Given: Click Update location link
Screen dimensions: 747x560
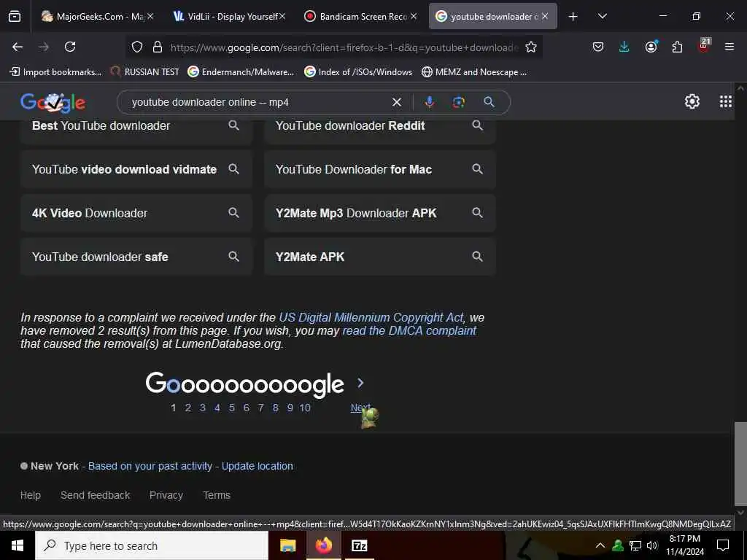Looking at the screenshot, I should (x=258, y=466).
